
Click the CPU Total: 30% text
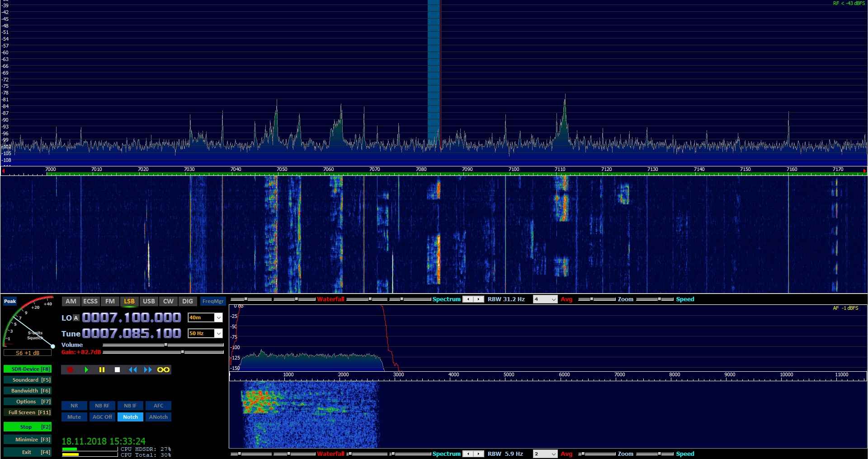click(146, 455)
